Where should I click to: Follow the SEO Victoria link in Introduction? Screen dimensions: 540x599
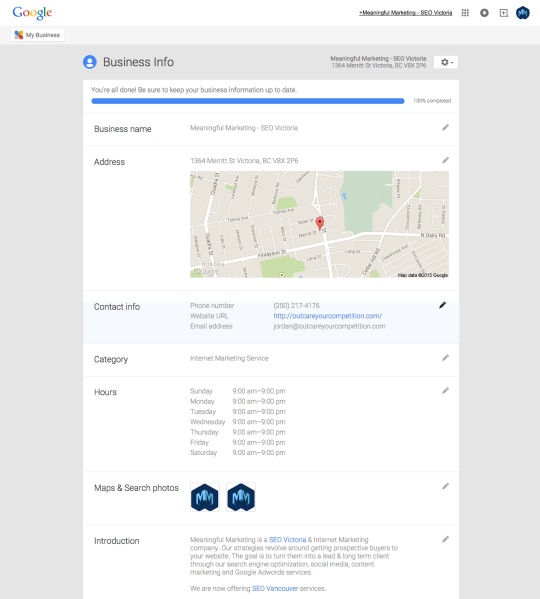pyautogui.click(x=287, y=540)
